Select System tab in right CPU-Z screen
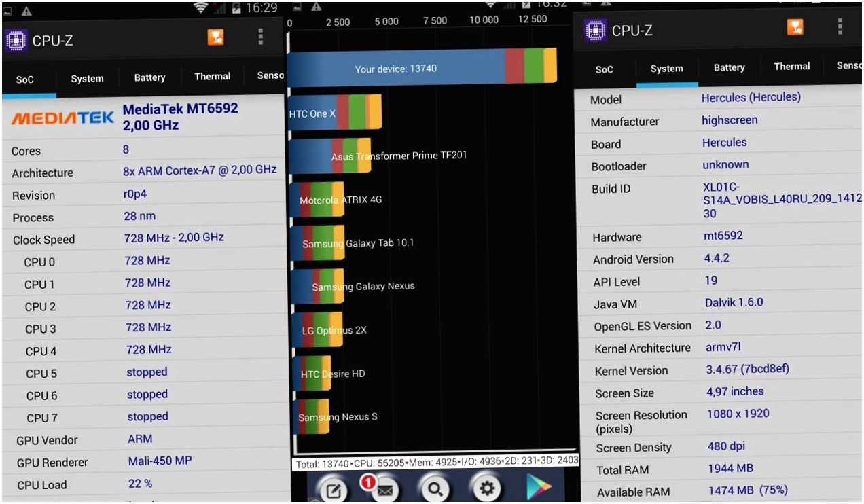Screen dimensions: 864x504 [667, 69]
